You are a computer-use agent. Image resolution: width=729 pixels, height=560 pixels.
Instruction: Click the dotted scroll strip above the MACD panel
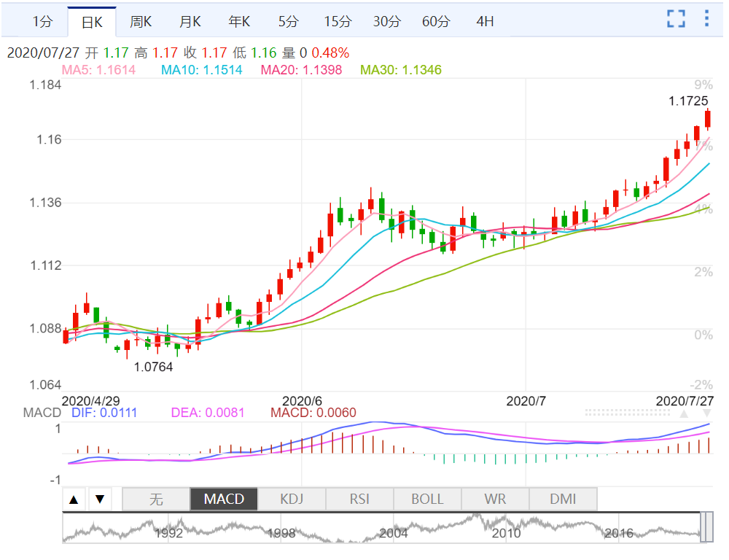(x=628, y=413)
